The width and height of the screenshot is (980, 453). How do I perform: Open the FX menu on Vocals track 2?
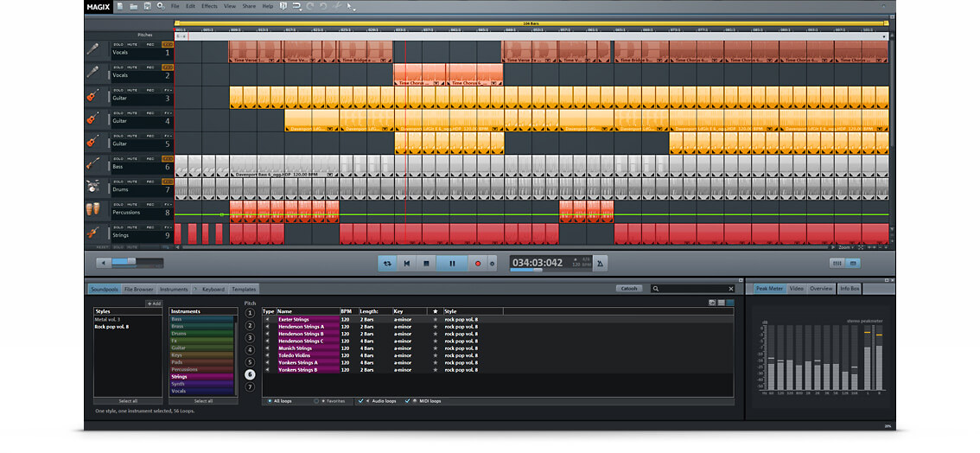pyautogui.click(x=167, y=67)
